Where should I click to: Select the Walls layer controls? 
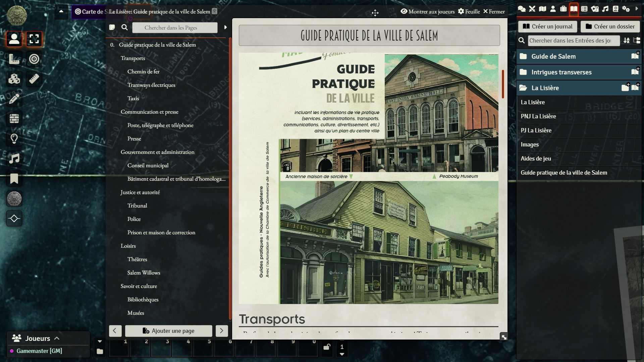pyautogui.click(x=14, y=119)
